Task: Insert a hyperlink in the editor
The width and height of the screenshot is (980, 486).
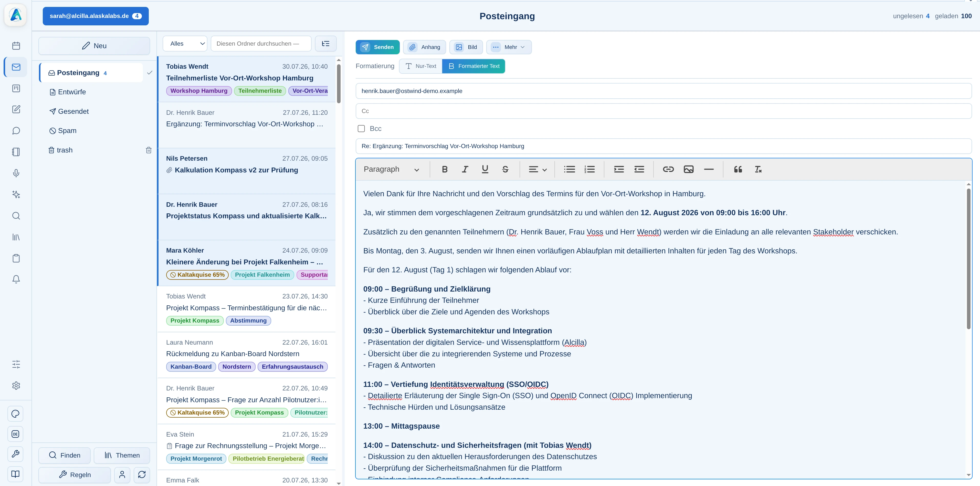Action: (x=668, y=169)
